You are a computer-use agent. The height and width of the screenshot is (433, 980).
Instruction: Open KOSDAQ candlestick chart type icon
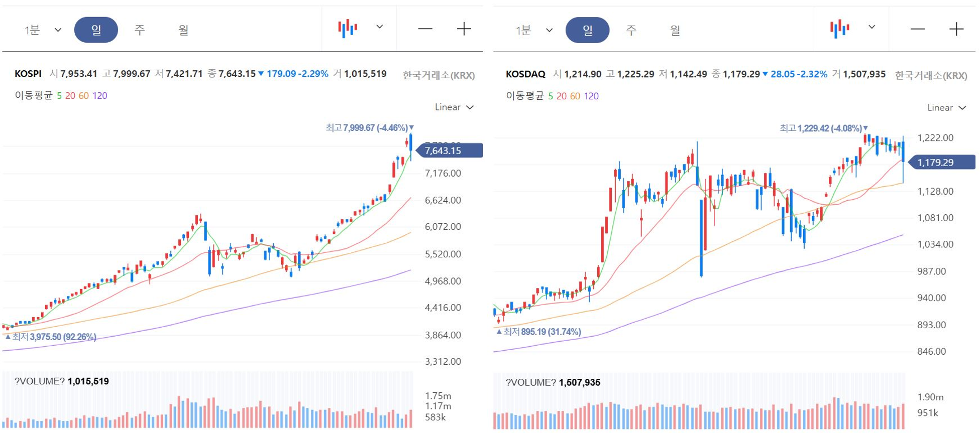(x=839, y=29)
